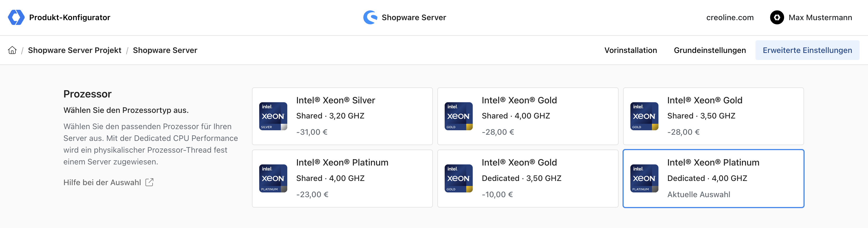Screen dimensions: 868x228
Task: Open the Grundeinstellungen tab
Action: [709, 50]
